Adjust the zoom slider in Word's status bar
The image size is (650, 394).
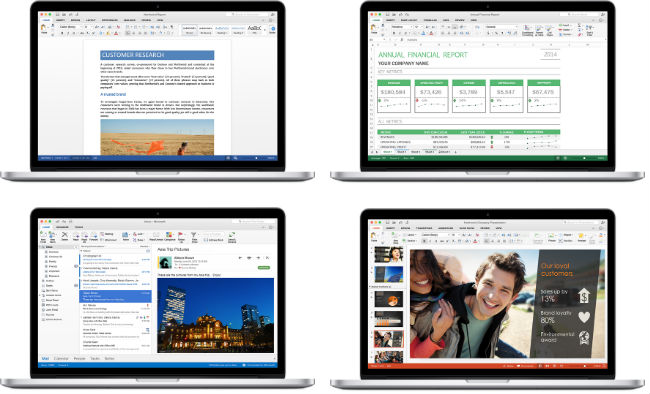click(256, 158)
